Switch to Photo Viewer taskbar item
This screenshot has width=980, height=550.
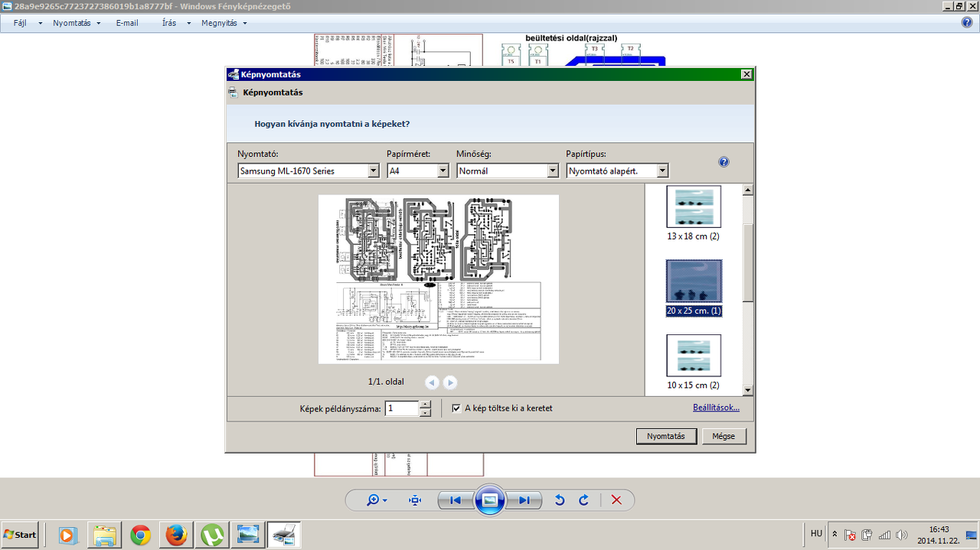(248, 535)
